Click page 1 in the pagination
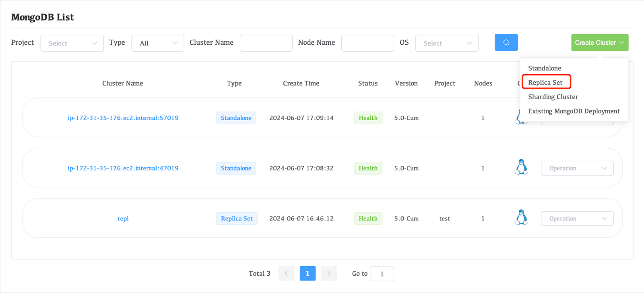The height and width of the screenshot is (293, 644). (x=308, y=273)
